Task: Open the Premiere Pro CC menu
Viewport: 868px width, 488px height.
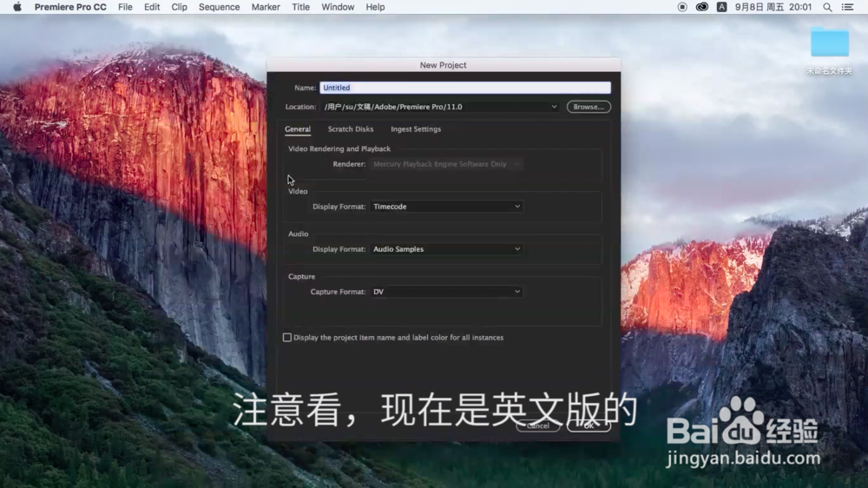Action: [x=70, y=7]
